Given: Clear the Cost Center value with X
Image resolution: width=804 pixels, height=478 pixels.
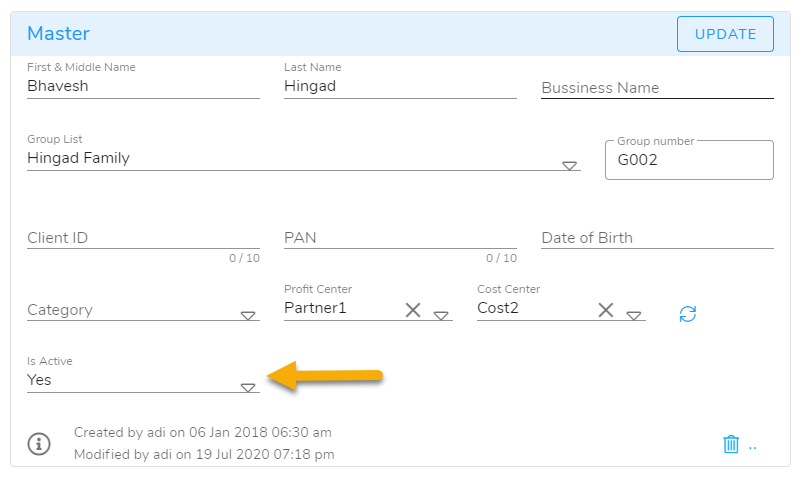Looking at the screenshot, I should (605, 310).
